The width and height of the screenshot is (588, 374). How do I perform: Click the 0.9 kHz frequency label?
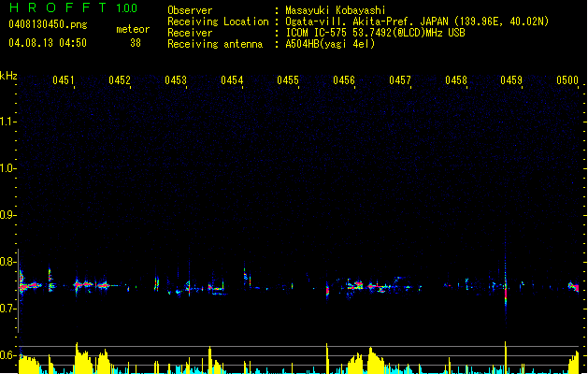(x=7, y=215)
